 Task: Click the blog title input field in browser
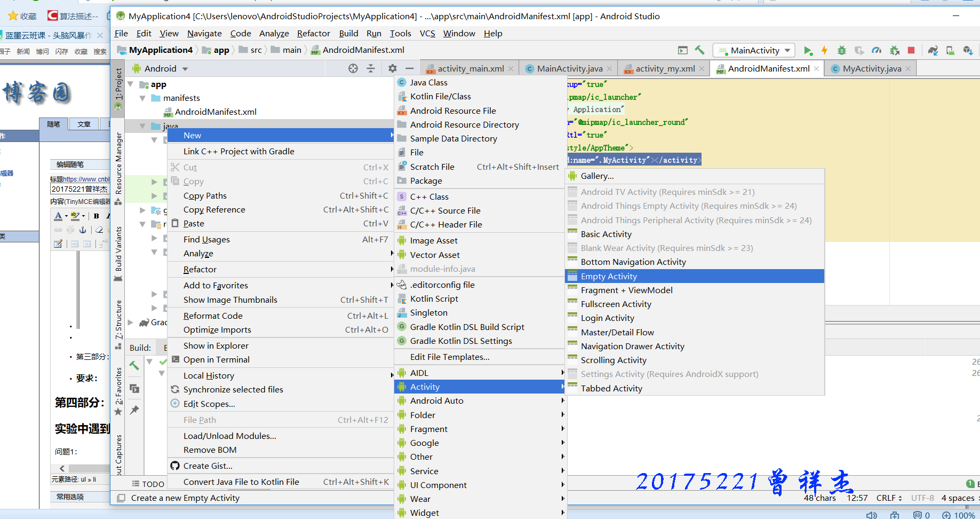(80, 189)
